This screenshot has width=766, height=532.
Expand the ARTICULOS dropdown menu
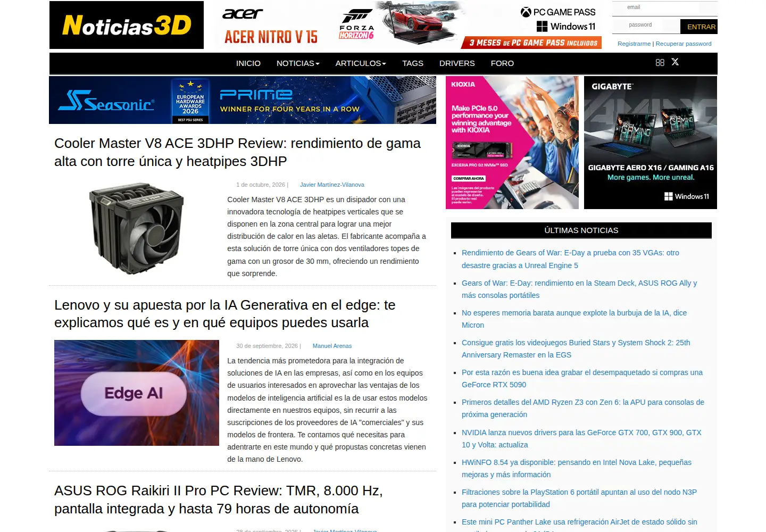coord(361,63)
